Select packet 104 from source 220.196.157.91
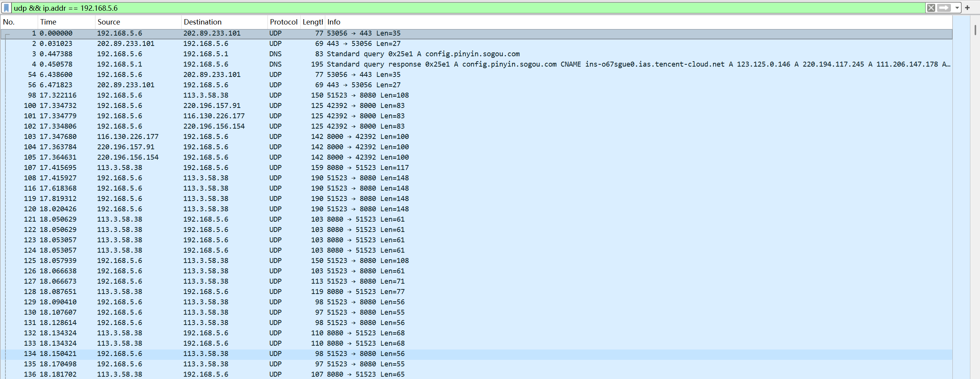This screenshot has height=379, width=980. (476, 147)
